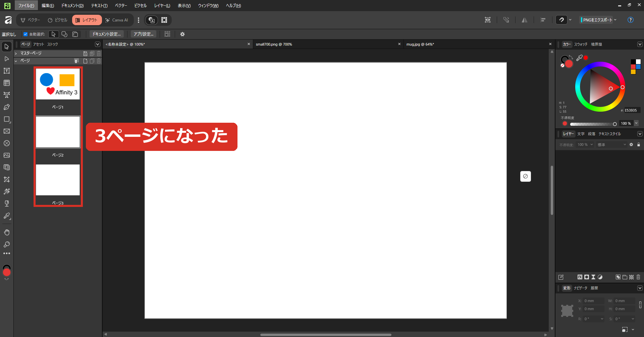
Task: Activate the Pen tool
Action: (x=7, y=107)
